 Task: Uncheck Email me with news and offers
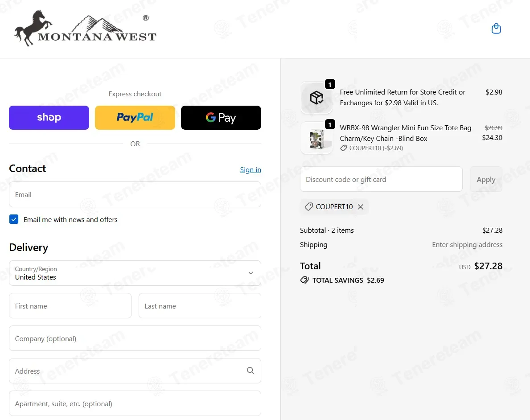tap(14, 219)
